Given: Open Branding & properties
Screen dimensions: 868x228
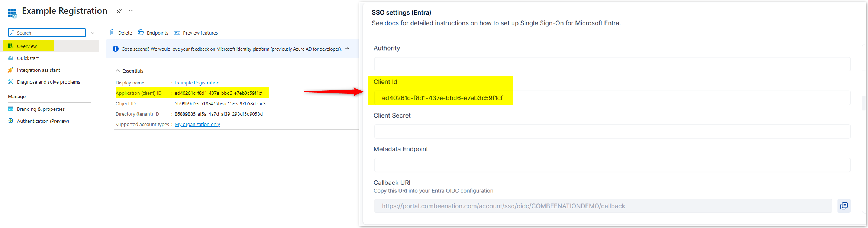Looking at the screenshot, I should click(41, 109).
